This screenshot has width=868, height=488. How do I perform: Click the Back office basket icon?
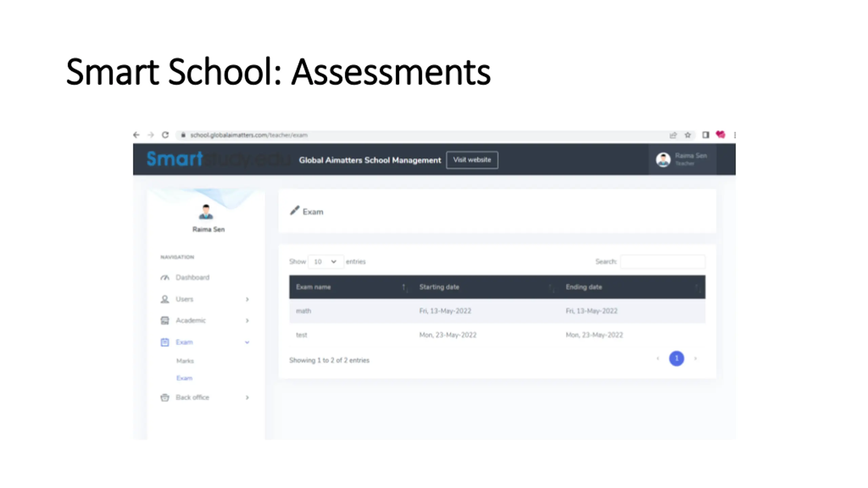165,398
